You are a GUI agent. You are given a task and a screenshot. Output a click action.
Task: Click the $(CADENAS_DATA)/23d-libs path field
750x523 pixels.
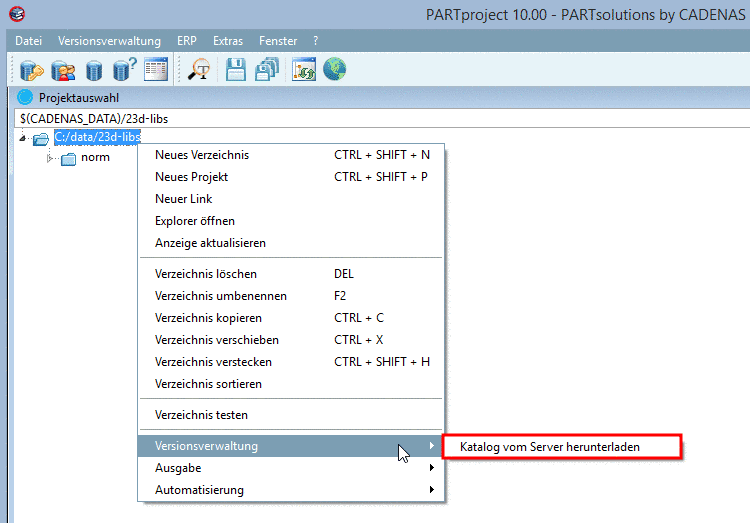(382, 119)
